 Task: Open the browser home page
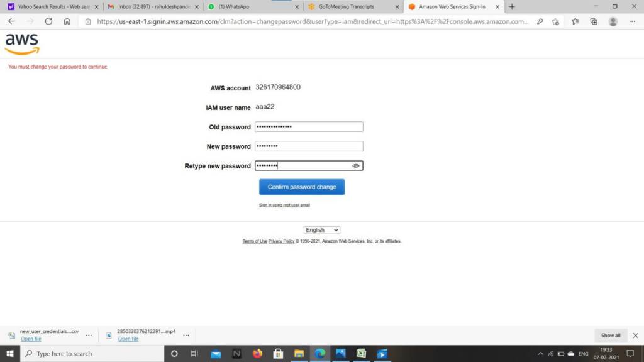[67, 21]
